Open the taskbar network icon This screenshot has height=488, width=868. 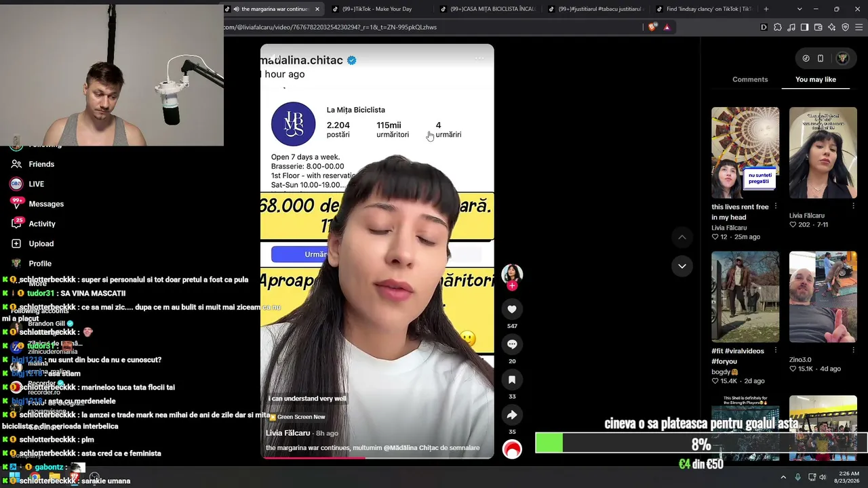[811, 477]
